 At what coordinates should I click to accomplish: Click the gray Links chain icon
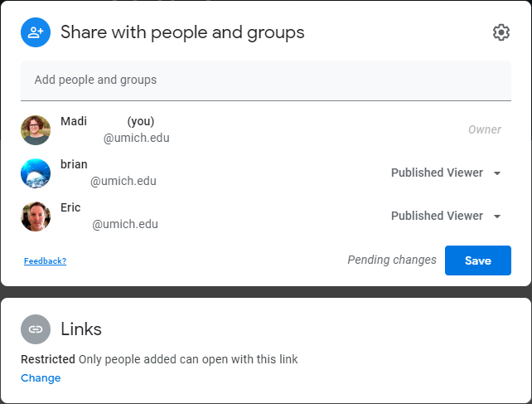[36, 329]
